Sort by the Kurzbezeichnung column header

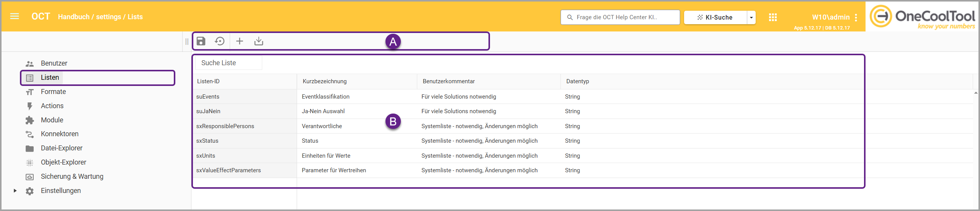pyautogui.click(x=325, y=81)
